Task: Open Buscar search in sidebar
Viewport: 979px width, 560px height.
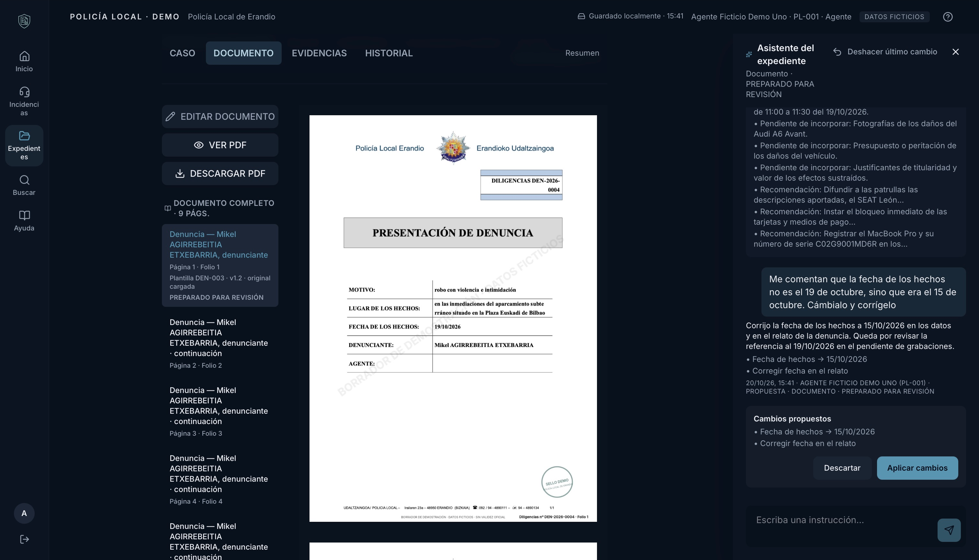Action: [x=24, y=185]
